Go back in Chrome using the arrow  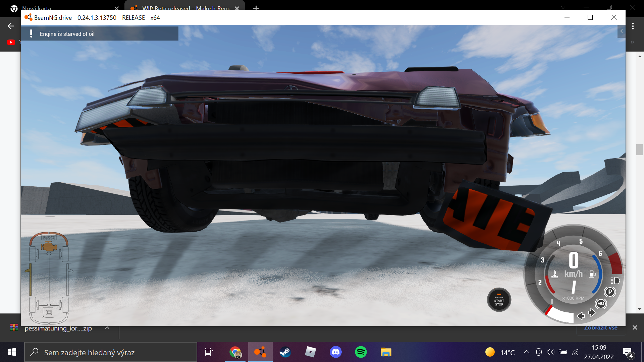coord(11,26)
